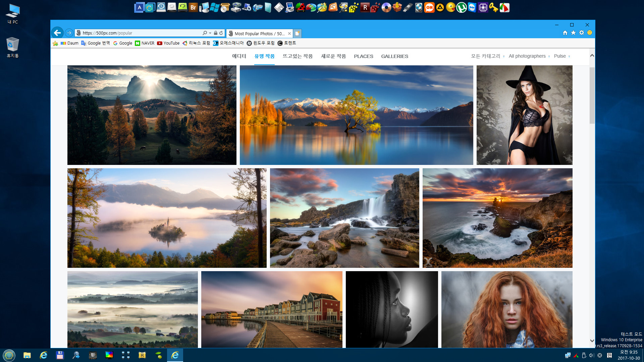Viewport: 644px width, 362px height.
Task: Open the 리눅스 포럼 bookmark
Action: click(x=196, y=43)
